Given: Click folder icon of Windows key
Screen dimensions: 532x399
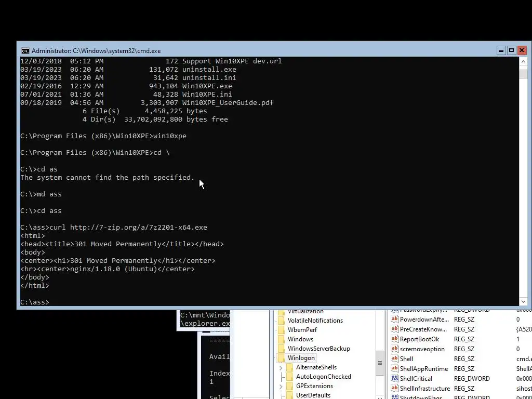Looking at the screenshot, I should pos(281,339).
